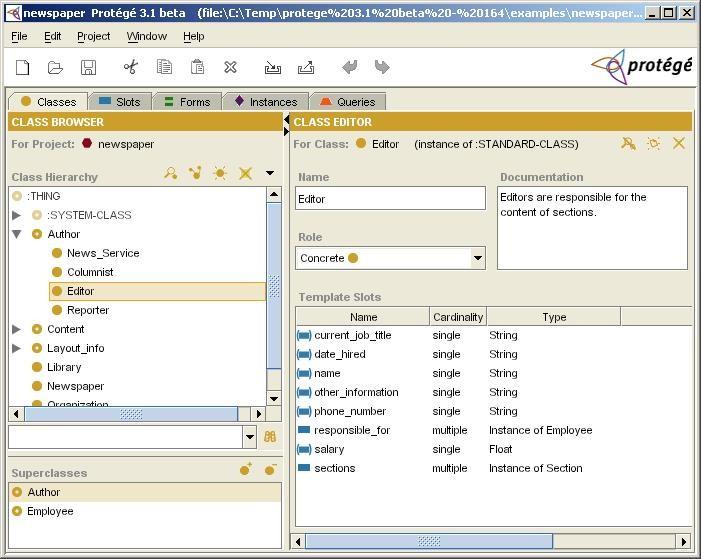Select News_Service in class tree
This screenshot has width=701, height=559.
coord(103,253)
